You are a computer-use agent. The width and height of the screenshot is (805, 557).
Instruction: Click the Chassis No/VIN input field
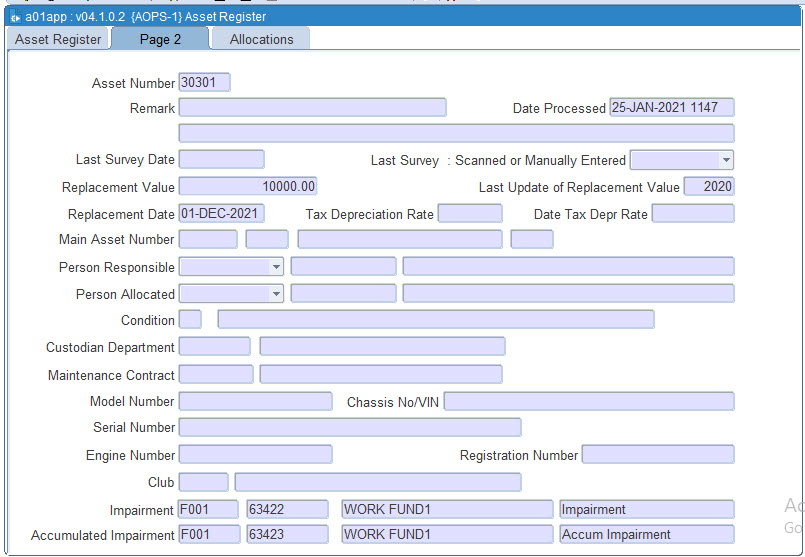click(x=588, y=402)
